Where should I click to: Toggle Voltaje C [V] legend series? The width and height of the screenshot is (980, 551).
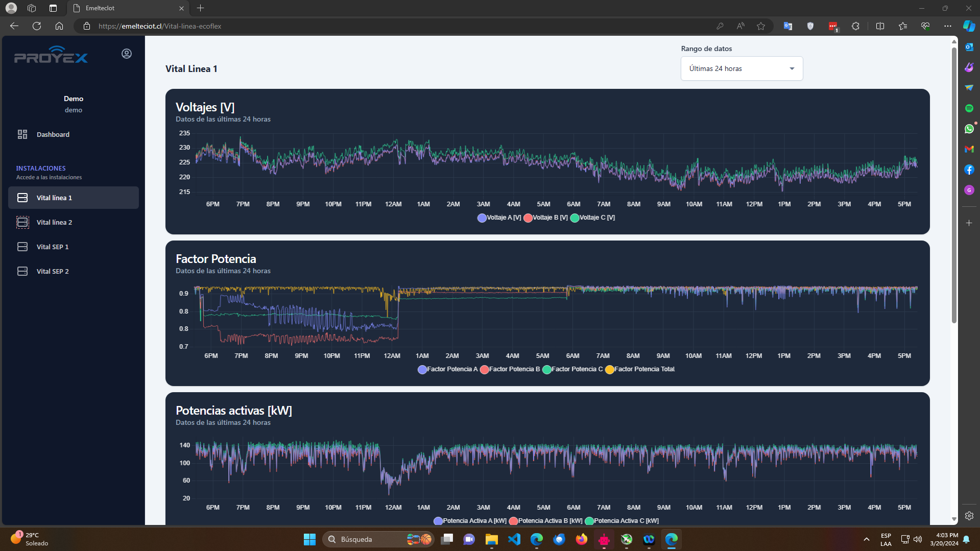[x=592, y=218]
